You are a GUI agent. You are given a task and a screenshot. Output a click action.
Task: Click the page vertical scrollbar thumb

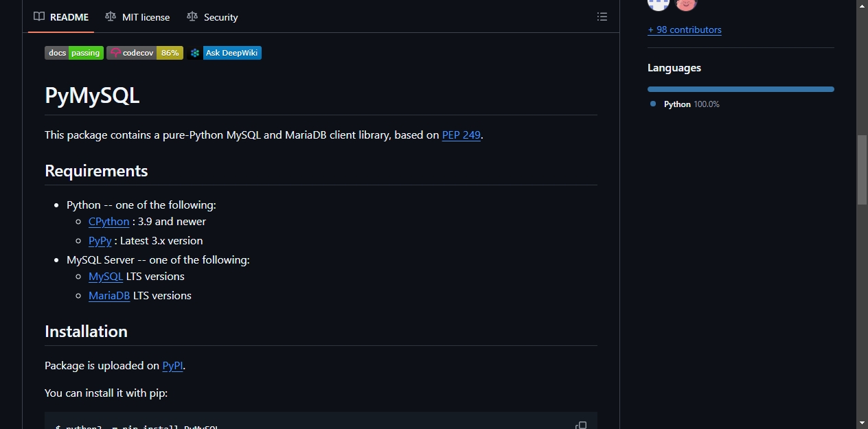pyautogui.click(x=862, y=170)
